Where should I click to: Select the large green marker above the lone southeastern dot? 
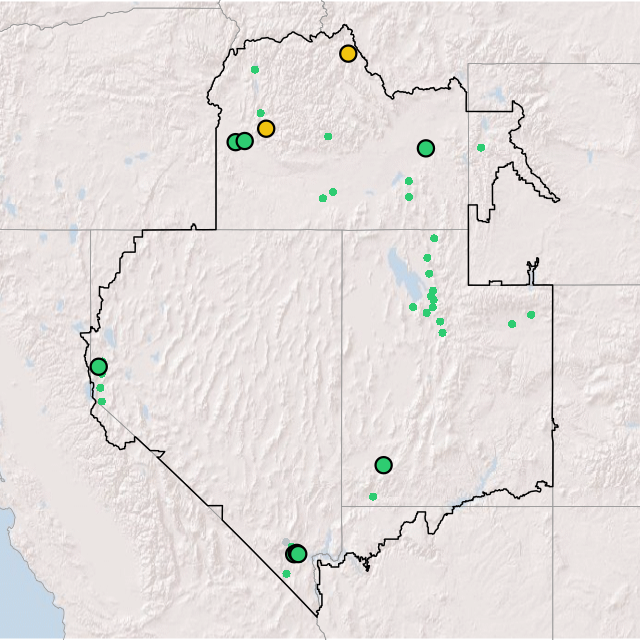coord(383,465)
